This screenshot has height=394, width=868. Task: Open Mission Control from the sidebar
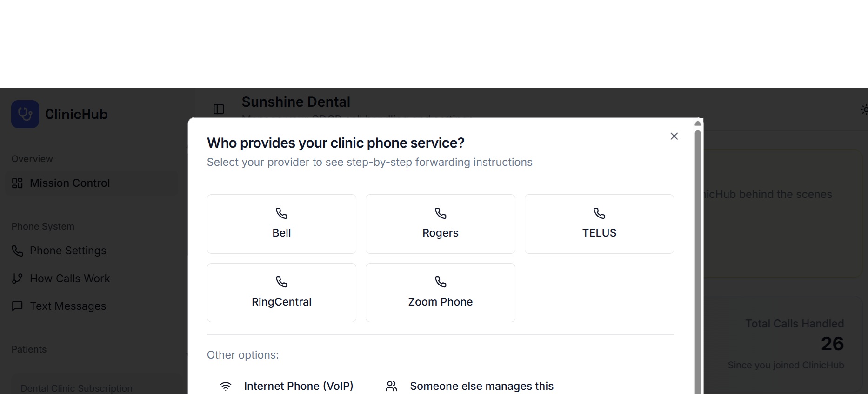(70, 183)
